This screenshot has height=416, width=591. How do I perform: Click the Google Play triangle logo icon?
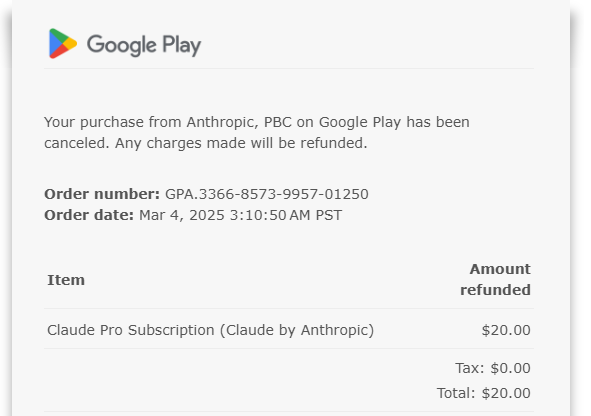coord(63,43)
